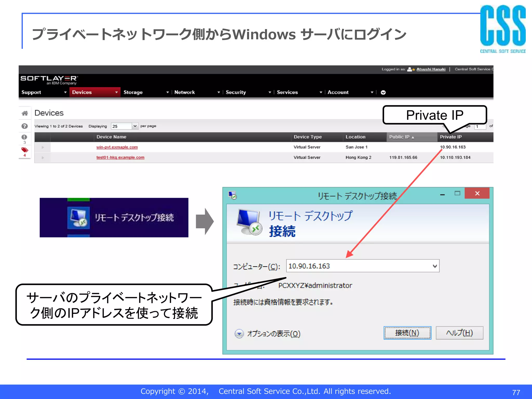Viewport: 532px width, 399px height.
Task: Open the Computer address dropdown arrow
Action: (x=435, y=266)
